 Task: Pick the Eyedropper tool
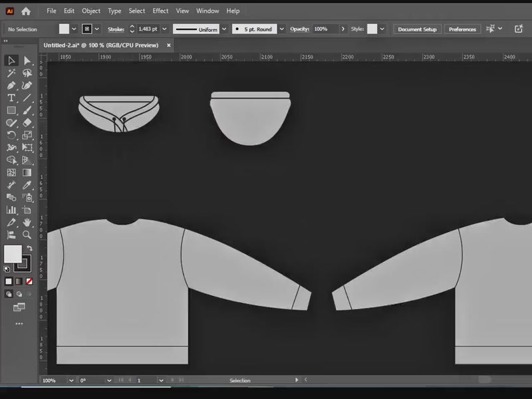pyautogui.click(x=27, y=185)
